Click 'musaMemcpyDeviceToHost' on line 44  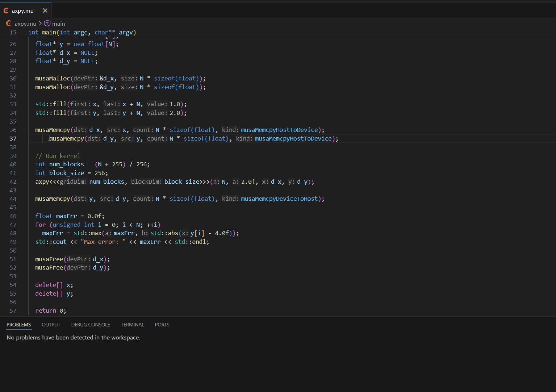[x=279, y=199]
